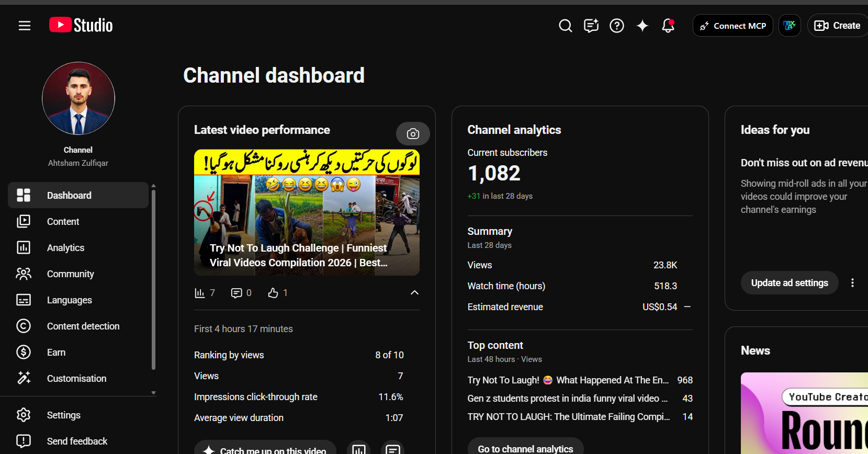Screen dimensions: 868x454
Task: Click the Create button
Action: (x=838, y=26)
